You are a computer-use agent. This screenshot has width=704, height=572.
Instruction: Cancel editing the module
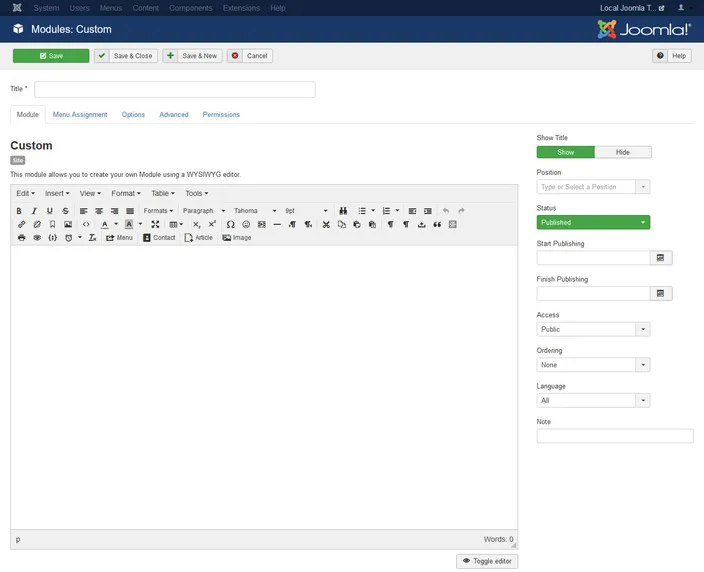coord(250,56)
